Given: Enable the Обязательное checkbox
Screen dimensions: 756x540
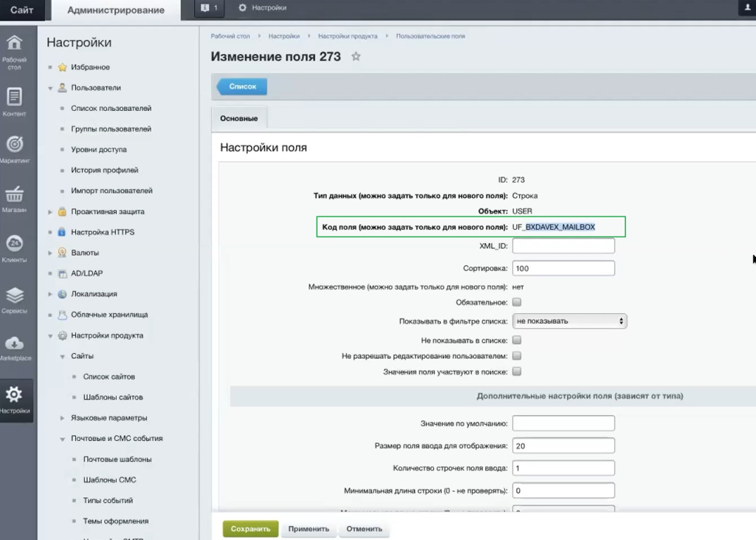Looking at the screenshot, I should click(517, 302).
